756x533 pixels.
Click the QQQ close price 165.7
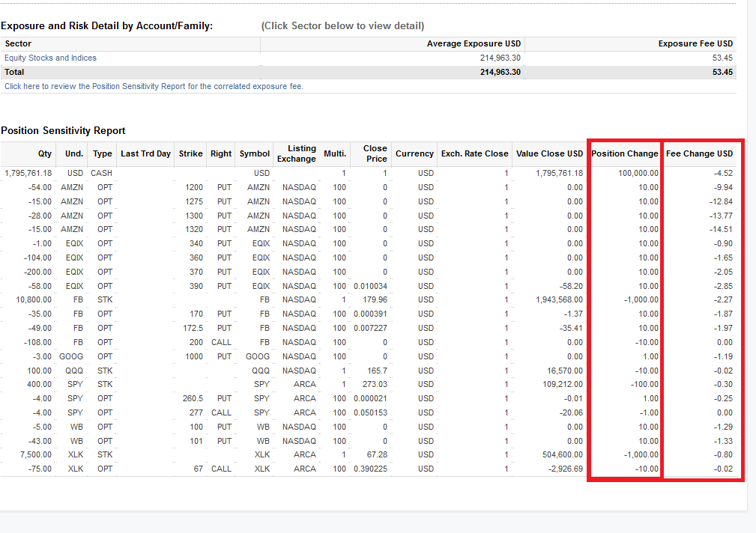(377, 371)
